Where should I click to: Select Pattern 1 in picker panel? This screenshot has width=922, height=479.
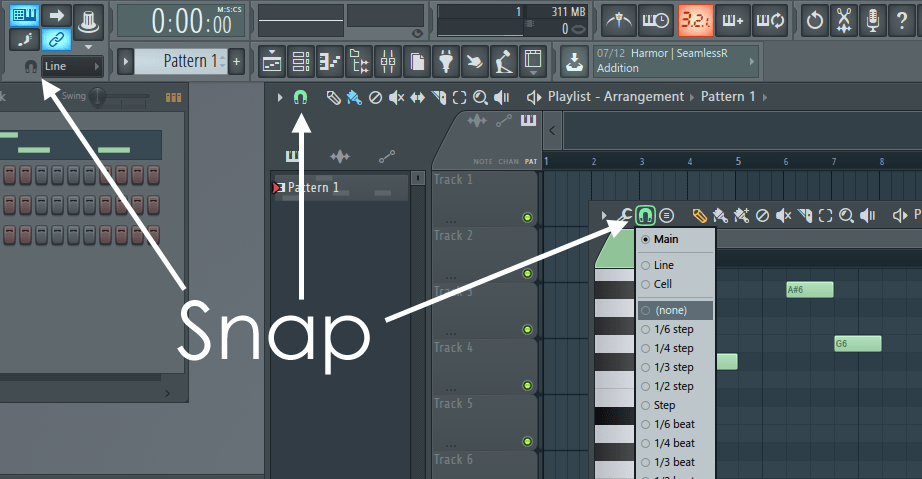tap(340, 187)
